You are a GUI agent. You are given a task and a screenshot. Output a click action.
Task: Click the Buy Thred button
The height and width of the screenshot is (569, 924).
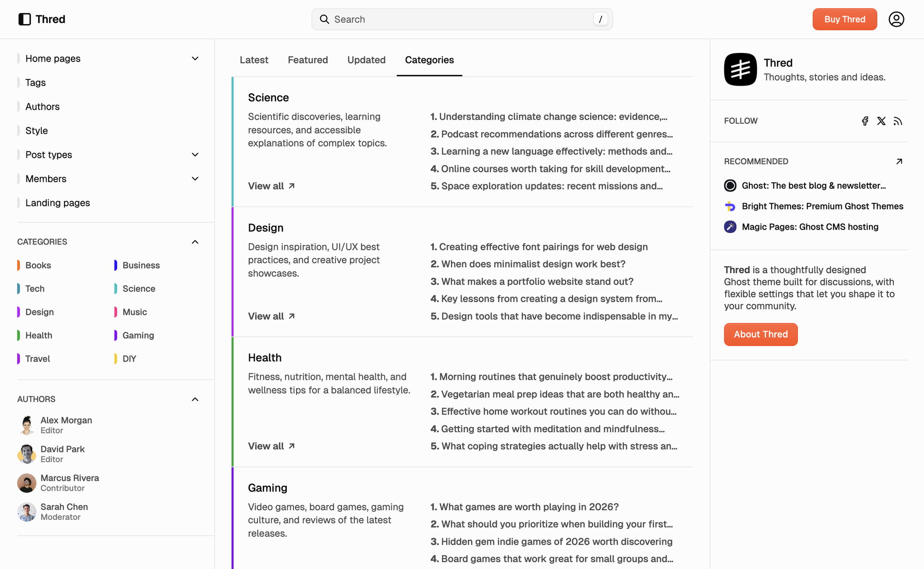point(845,19)
